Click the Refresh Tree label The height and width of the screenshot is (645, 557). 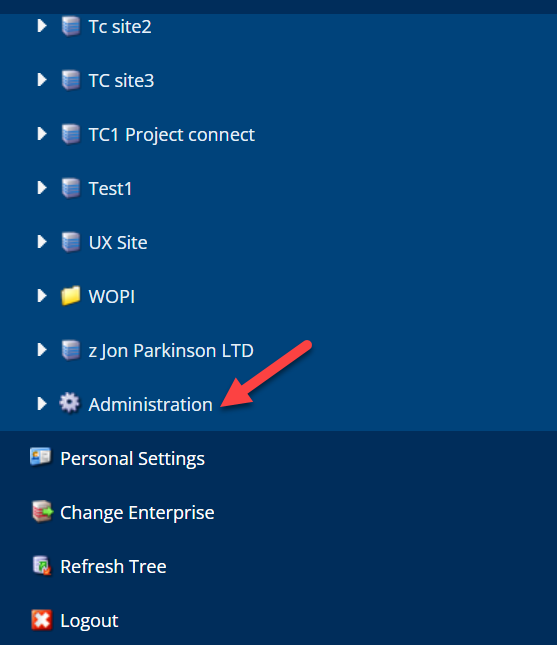[x=113, y=566]
